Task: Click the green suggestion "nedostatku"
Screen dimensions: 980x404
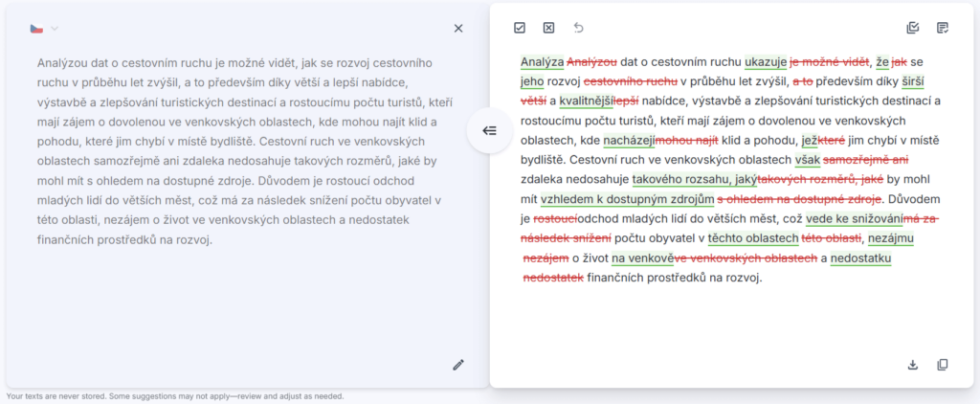Action: click(x=860, y=258)
